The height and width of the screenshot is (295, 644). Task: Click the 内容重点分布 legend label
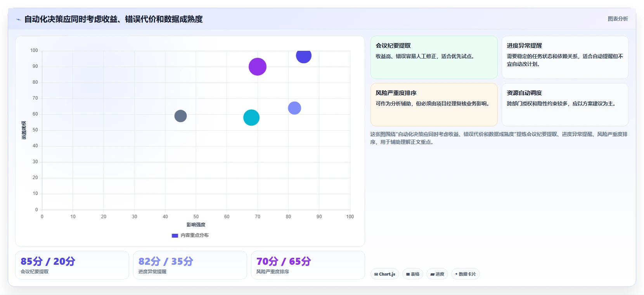click(195, 235)
